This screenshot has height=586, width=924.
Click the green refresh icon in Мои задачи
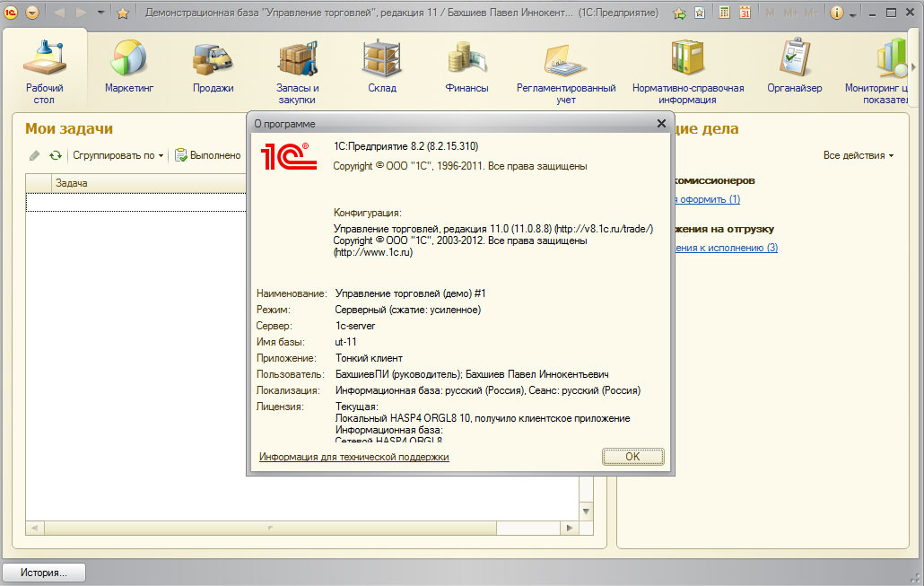click(x=56, y=155)
